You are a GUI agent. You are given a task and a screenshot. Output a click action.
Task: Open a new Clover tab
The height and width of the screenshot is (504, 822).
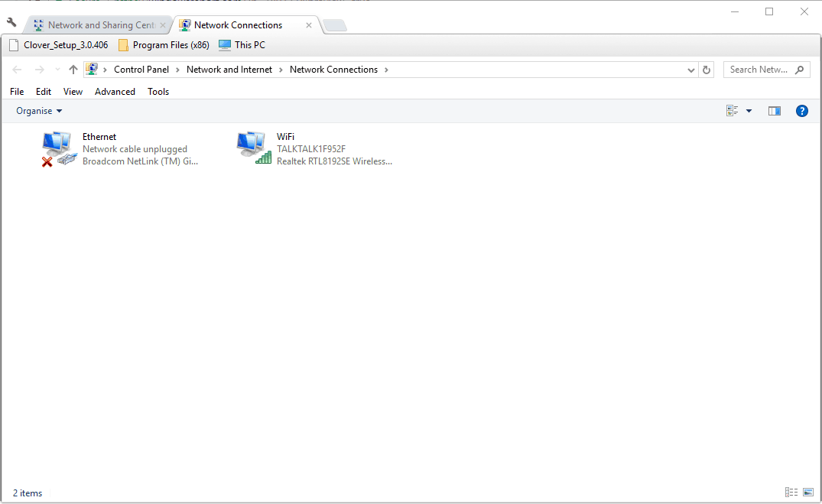334,25
